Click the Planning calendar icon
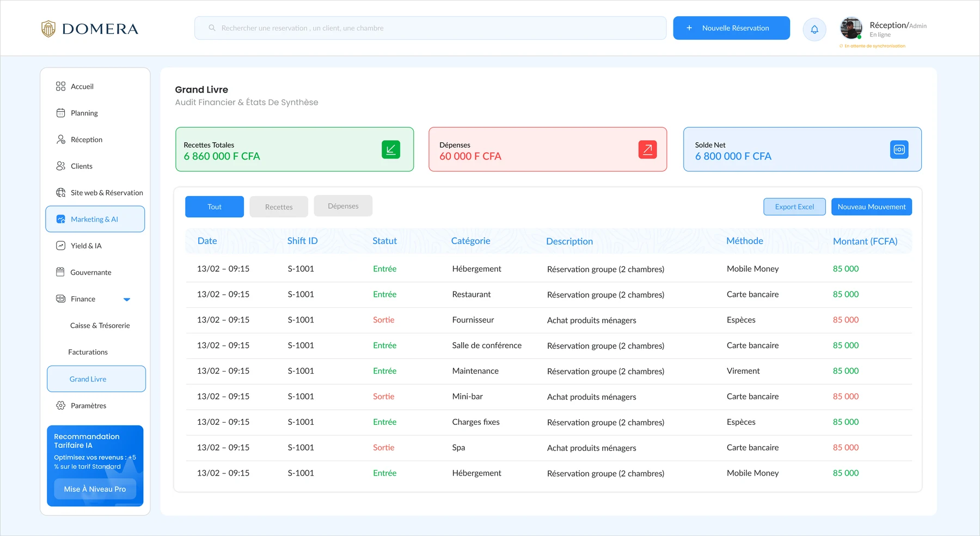The height and width of the screenshot is (536, 980). [x=60, y=113]
